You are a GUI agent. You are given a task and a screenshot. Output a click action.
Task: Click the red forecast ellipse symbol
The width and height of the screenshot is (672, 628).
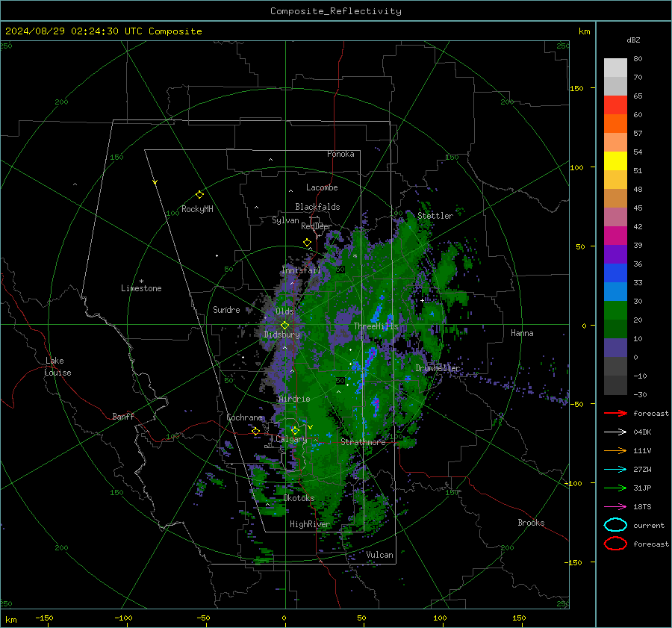(x=615, y=544)
